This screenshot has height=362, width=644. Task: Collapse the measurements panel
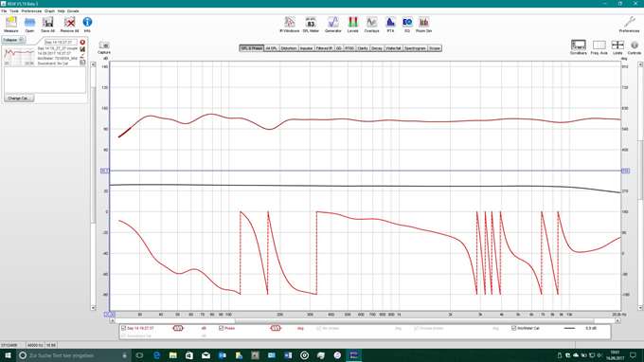13,40
